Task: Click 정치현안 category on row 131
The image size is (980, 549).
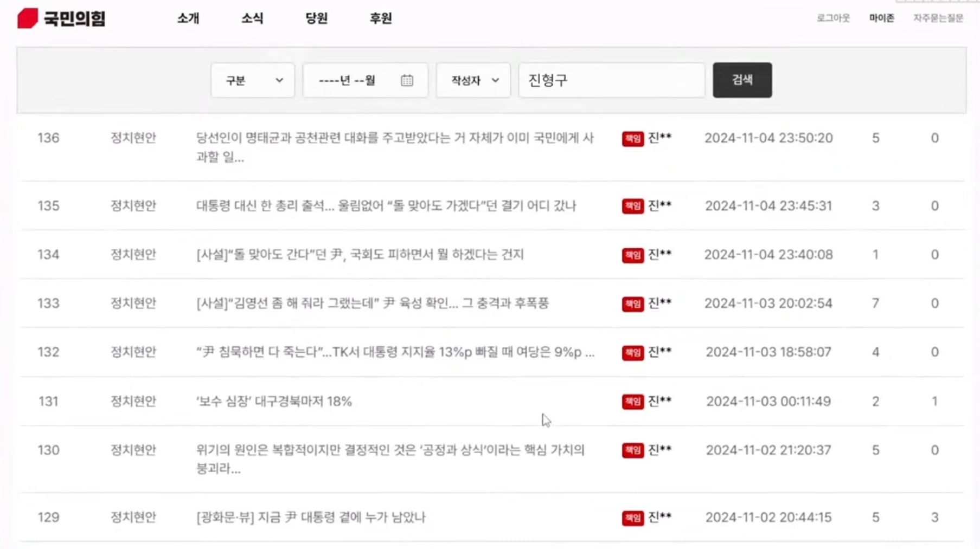Action: coord(133,402)
